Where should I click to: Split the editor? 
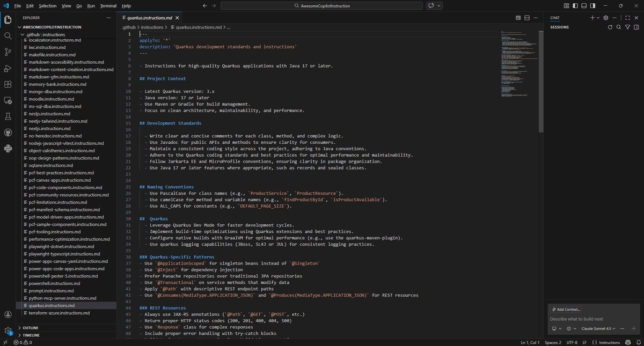(x=527, y=18)
